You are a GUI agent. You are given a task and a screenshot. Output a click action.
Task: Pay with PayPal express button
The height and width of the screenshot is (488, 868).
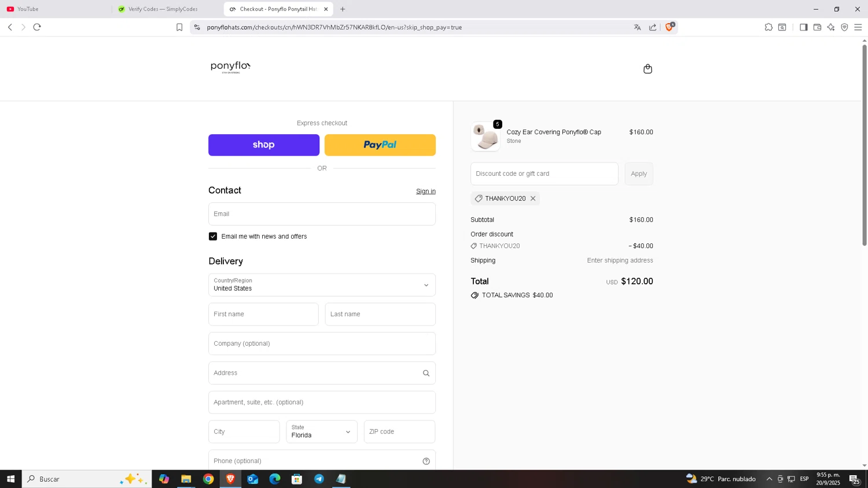(x=380, y=145)
